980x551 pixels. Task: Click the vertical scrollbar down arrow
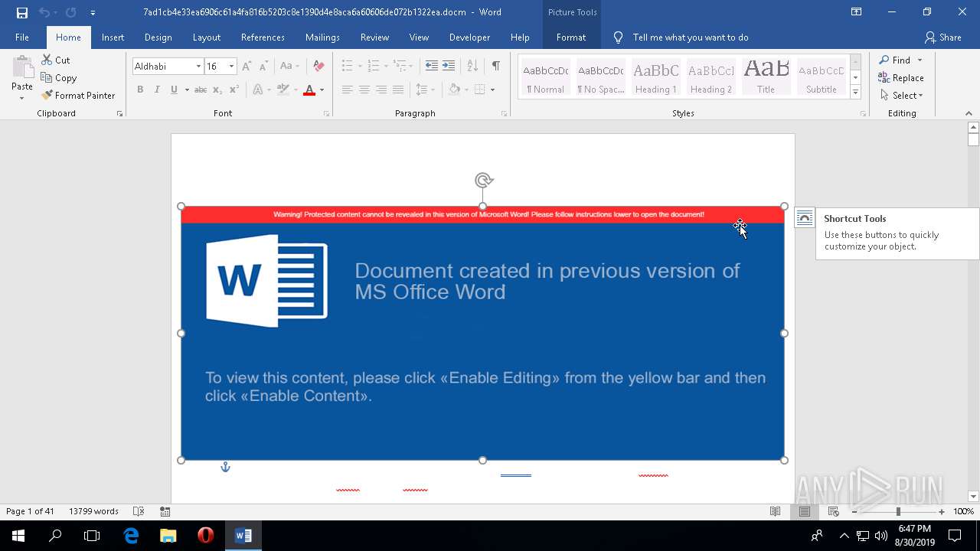coord(973,497)
